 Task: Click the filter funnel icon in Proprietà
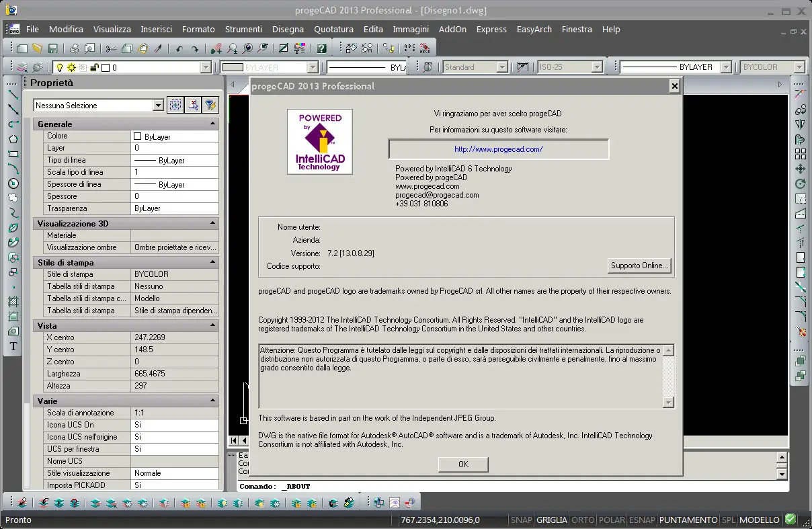[x=210, y=105]
